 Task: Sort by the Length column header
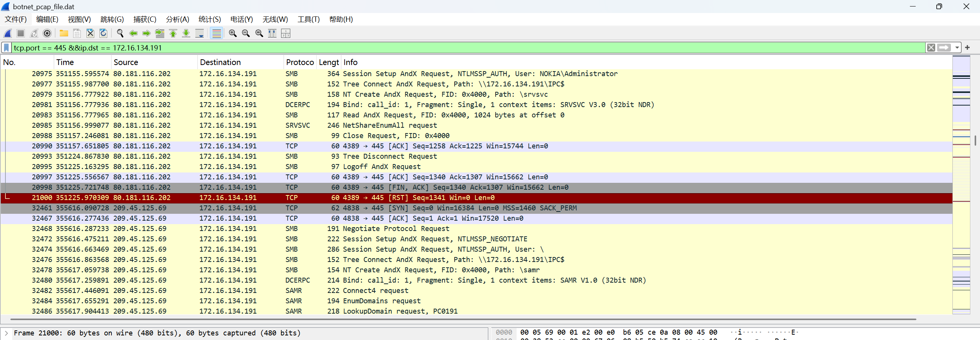pyautogui.click(x=329, y=62)
